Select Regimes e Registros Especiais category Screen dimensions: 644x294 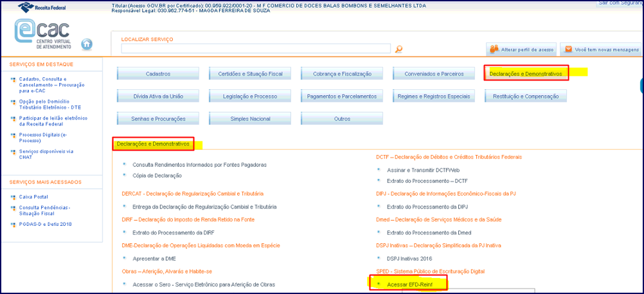click(x=434, y=96)
